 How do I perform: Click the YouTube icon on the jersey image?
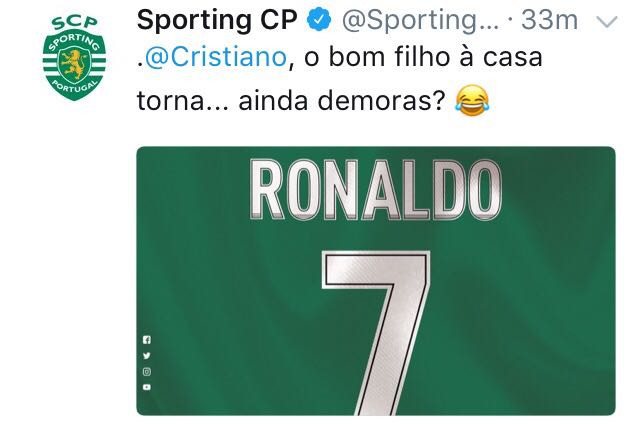pos(147,387)
